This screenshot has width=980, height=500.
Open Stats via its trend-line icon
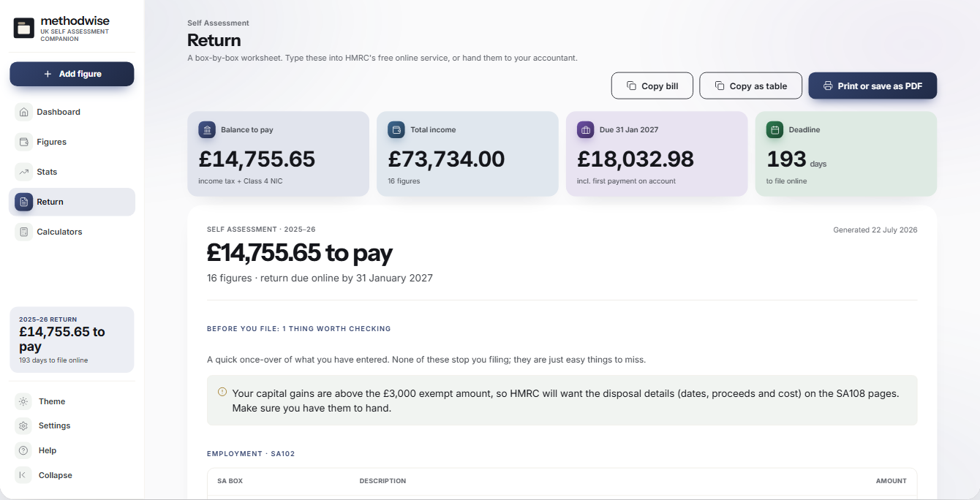coord(23,172)
